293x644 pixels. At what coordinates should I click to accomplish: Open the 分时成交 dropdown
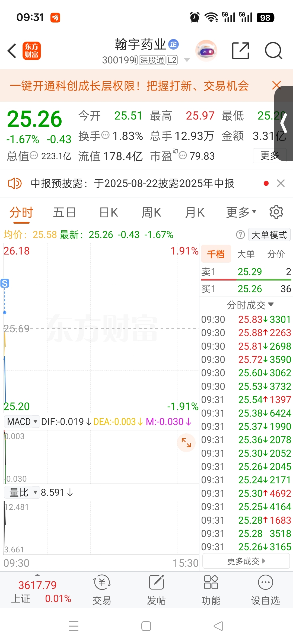point(250,305)
